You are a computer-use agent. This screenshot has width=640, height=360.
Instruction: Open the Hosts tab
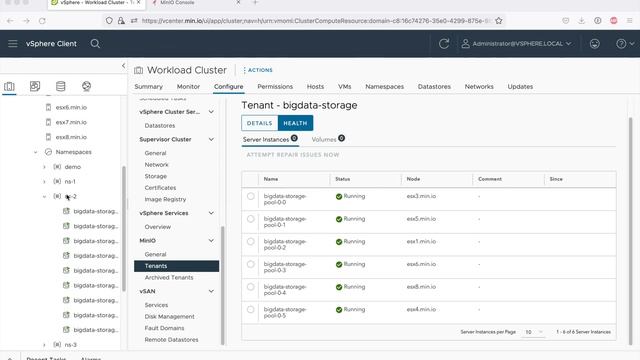(x=315, y=87)
